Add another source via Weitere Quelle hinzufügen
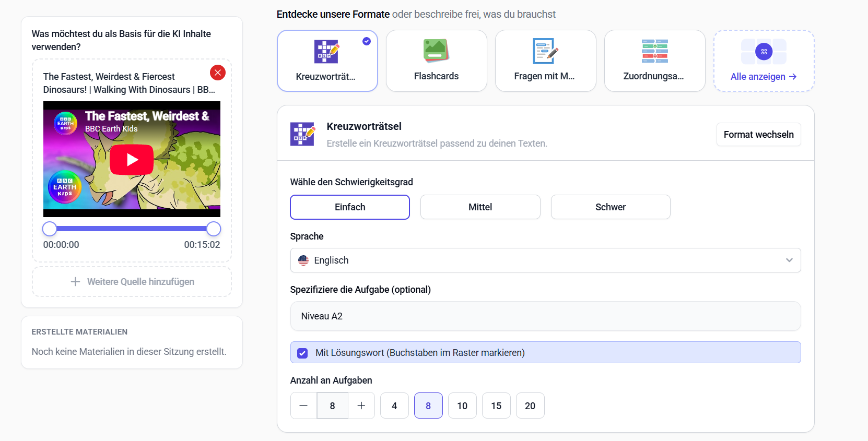This screenshot has width=868, height=441. click(132, 282)
